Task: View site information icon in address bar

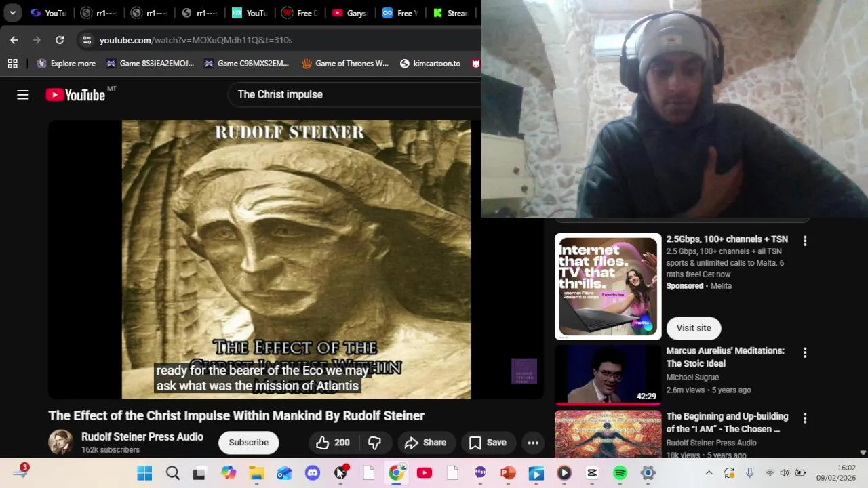Action: [x=87, y=40]
